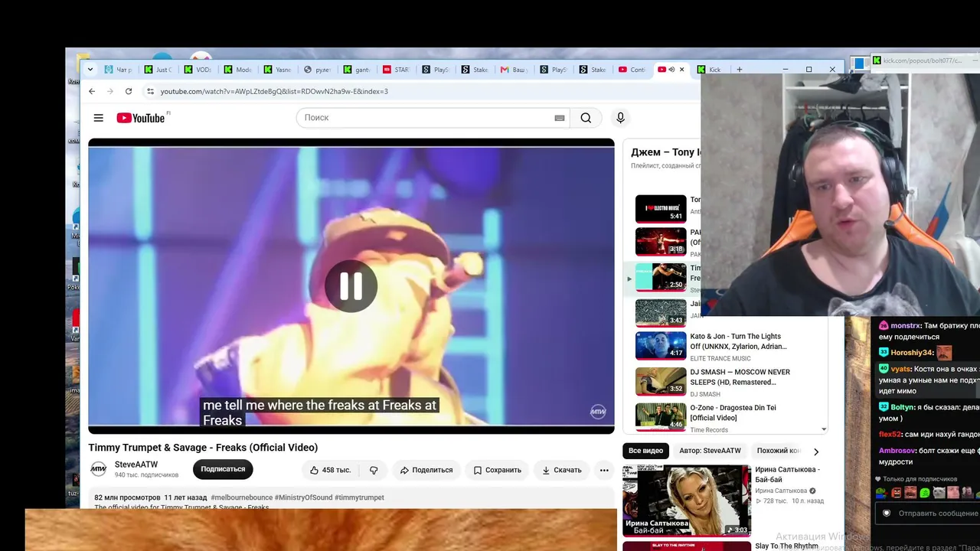Open Ambrosov username in Kick chat
The image size is (980, 551).
pyautogui.click(x=897, y=451)
